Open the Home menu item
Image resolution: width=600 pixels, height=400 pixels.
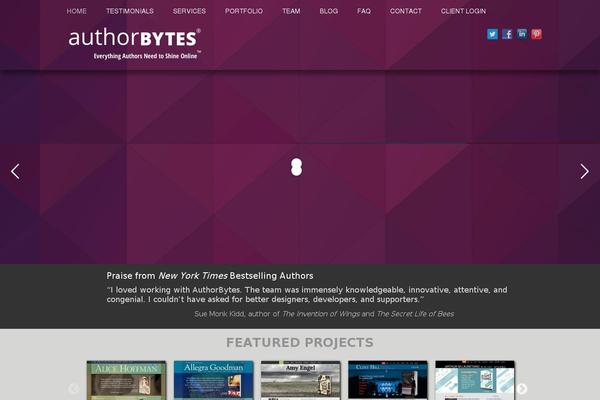(77, 11)
